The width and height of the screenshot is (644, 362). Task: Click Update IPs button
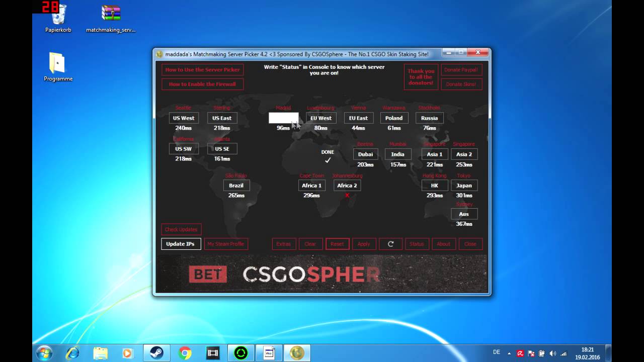tap(180, 244)
